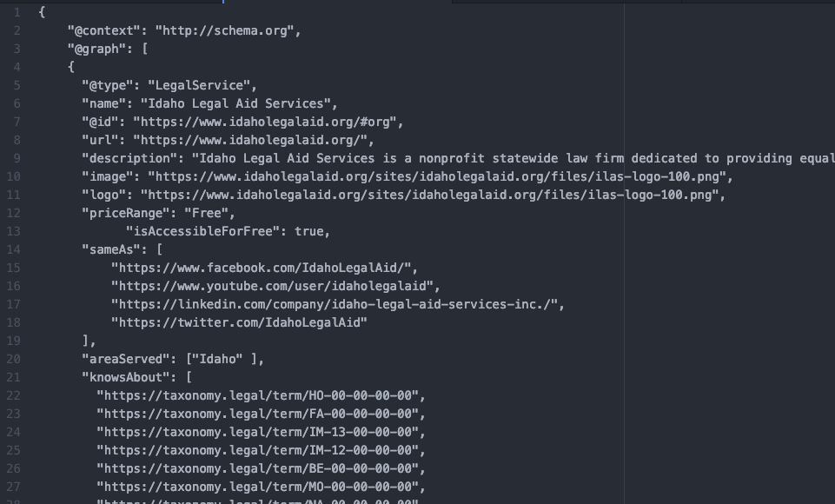The width and height of the screenshot is (835, 504).
Task: Click line number 21 in the gutter
Action: tap(13, 377)
